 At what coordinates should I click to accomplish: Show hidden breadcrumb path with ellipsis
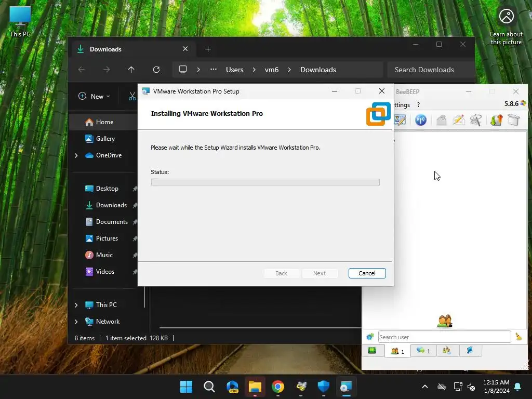click(214, 69)
